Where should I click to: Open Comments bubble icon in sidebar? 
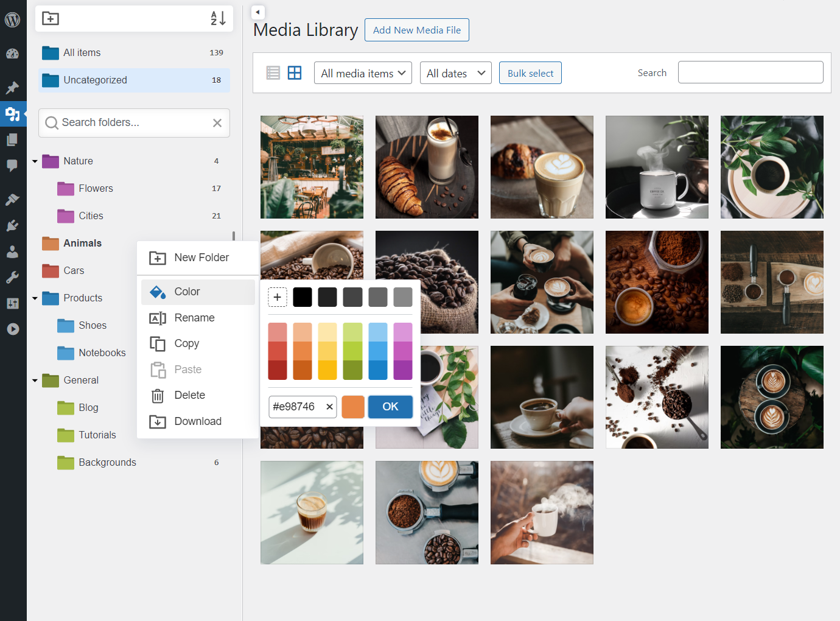13,166
